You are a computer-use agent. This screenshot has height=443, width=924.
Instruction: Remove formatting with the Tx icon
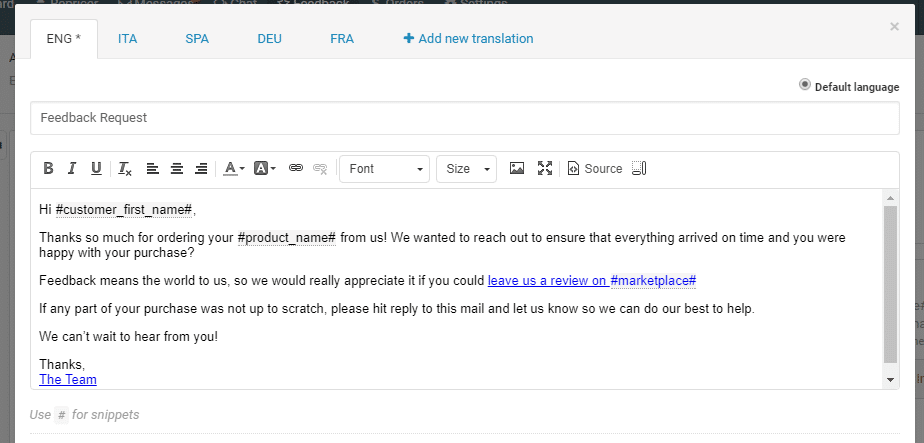coord(124,168)
